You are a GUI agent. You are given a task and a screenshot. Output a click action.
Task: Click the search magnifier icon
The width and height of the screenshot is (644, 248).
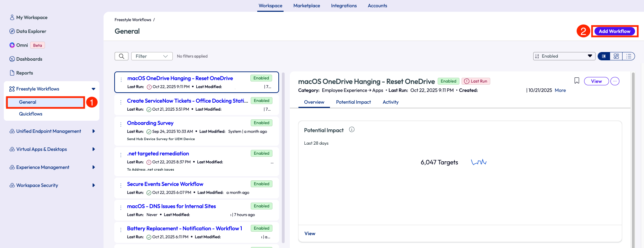(122, 56)
